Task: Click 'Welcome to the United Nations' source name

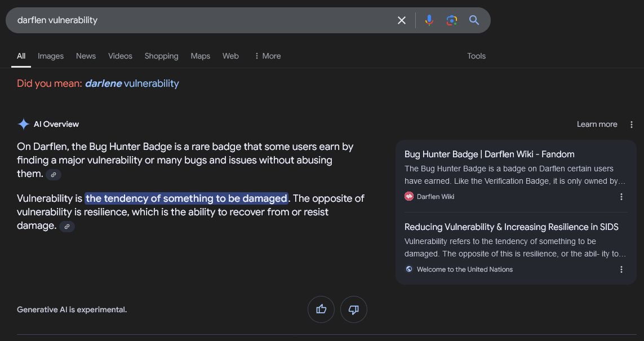Action: click(464, 269)
